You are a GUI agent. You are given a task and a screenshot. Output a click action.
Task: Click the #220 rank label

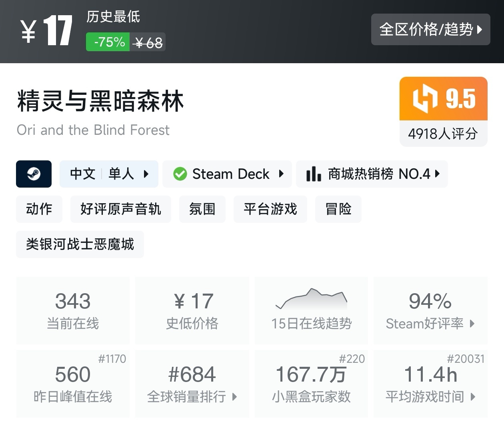tap(352, 359)
